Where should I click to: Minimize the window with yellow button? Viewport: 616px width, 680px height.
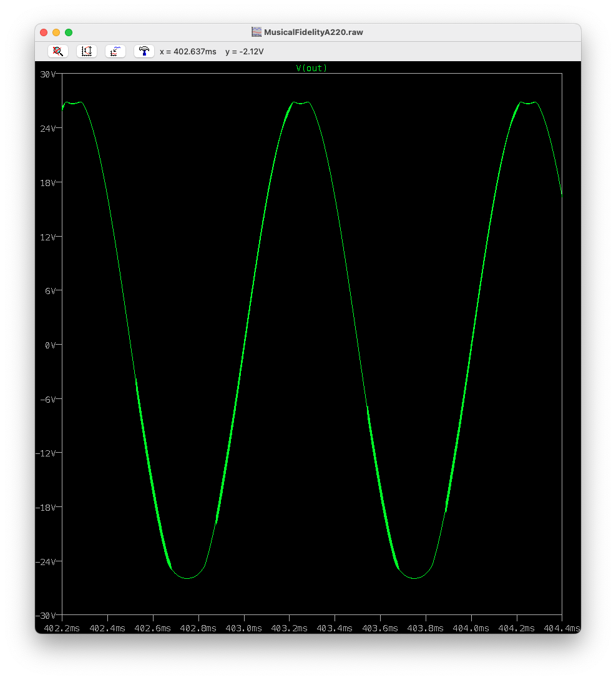click(x=56, y=32)
